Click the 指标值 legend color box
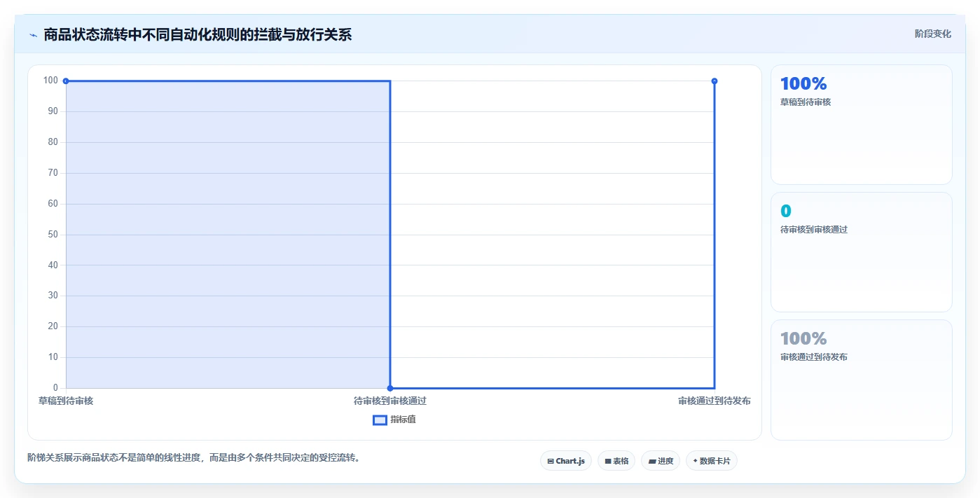This screenshot has height=498, width=980. tap(380, 420)
